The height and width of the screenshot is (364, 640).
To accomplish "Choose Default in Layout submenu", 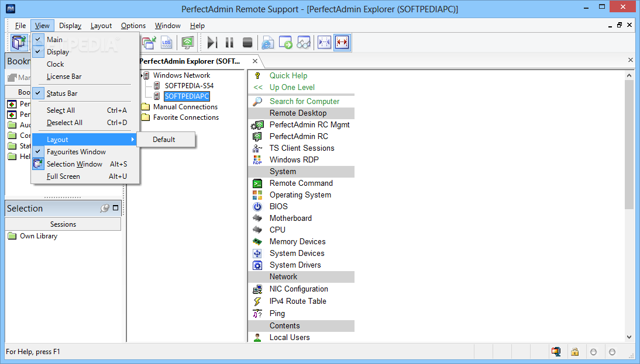I will click(166, 140).
